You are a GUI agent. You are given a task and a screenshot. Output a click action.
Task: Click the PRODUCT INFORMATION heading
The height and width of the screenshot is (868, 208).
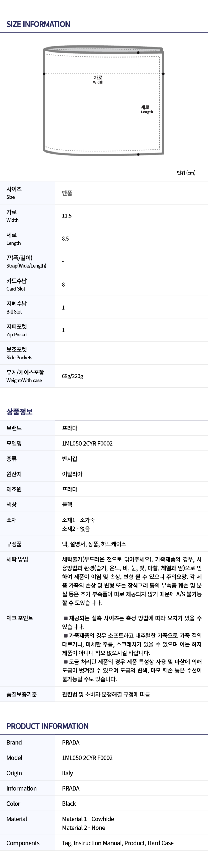(48, 726)
